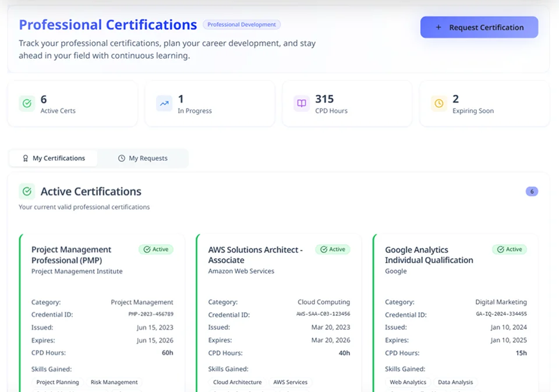Click the Expiring Soon label
This screenshot has width=559, height=392.
tap(473, 111)
